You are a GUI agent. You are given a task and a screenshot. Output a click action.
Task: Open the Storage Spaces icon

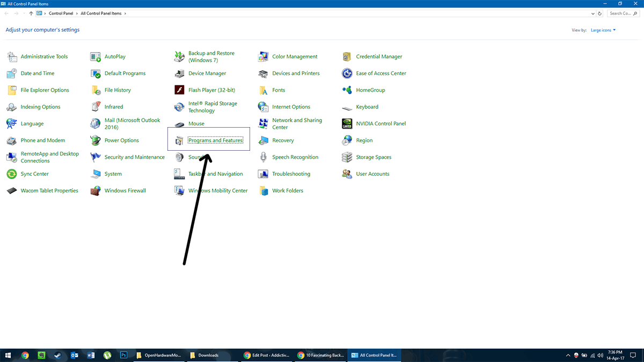pos(347,157)
